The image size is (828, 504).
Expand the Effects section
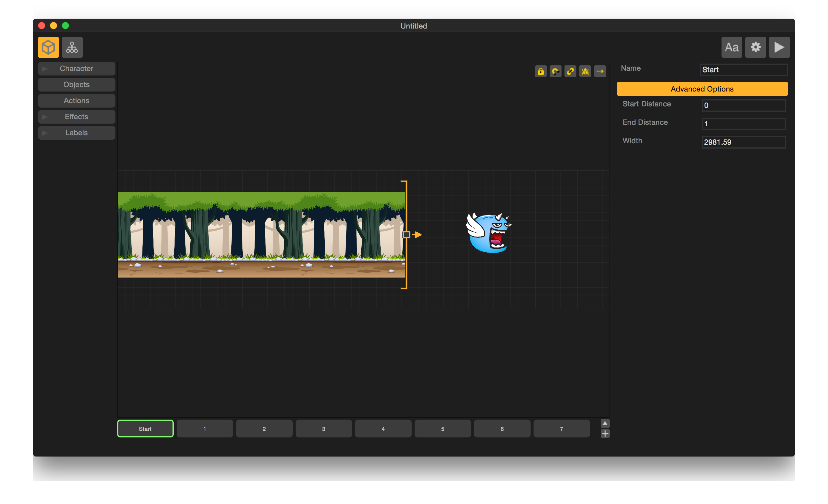(76, 116)
